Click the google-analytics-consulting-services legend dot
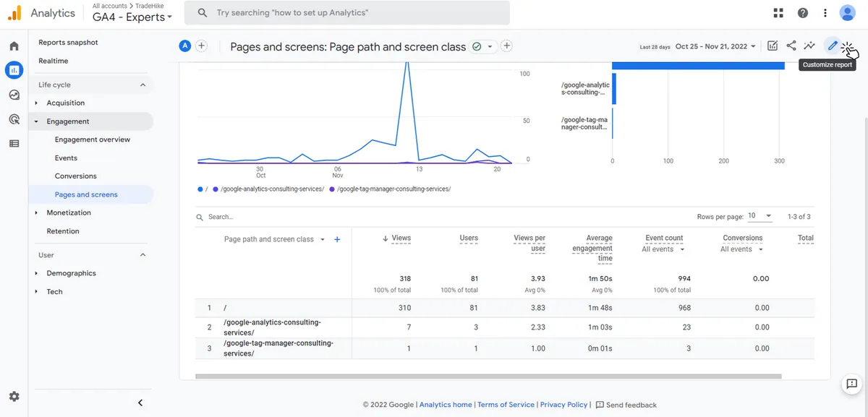 214,189
